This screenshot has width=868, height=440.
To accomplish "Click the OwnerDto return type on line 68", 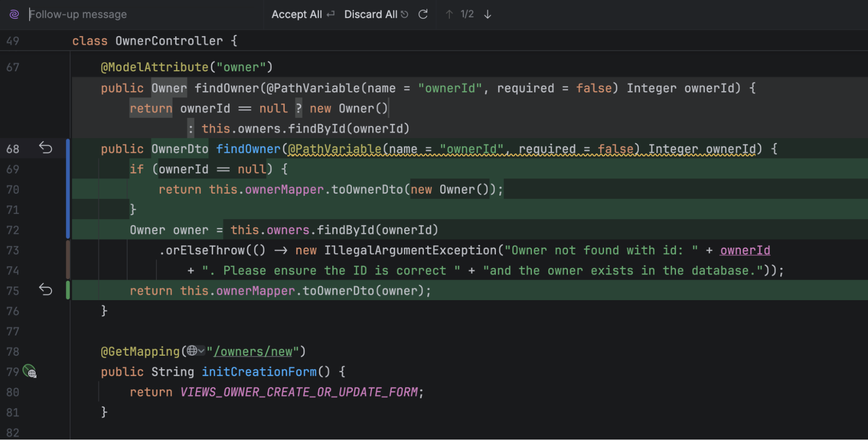I will coord(180,149).
